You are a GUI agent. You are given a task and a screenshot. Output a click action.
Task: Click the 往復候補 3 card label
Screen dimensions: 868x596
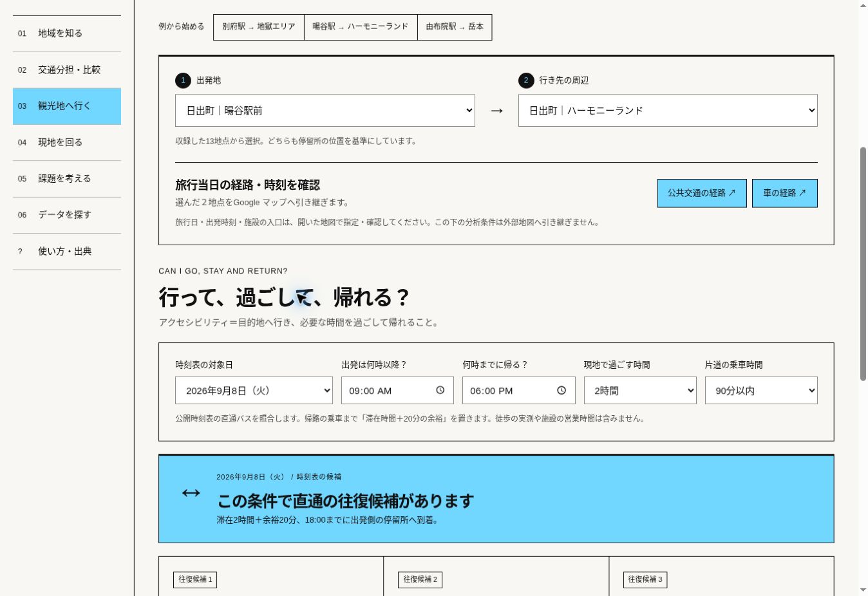pyautogui.click(x=645, y=580)
